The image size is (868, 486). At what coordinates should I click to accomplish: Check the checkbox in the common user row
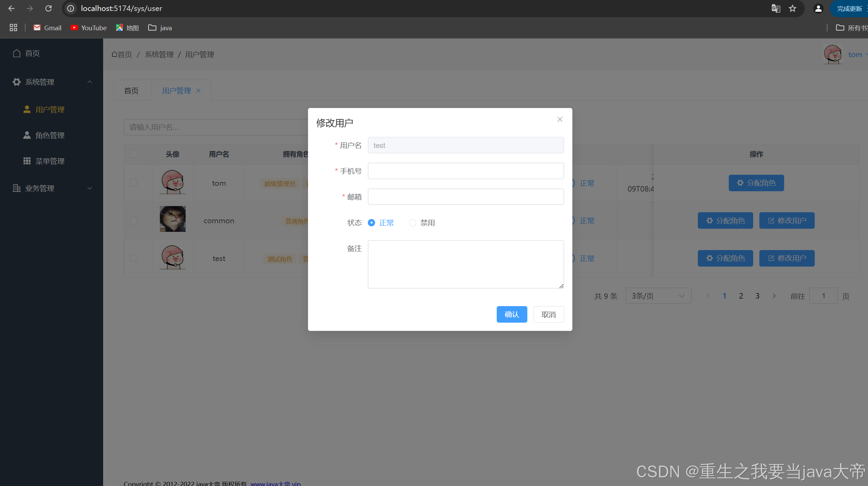[134, 220]
